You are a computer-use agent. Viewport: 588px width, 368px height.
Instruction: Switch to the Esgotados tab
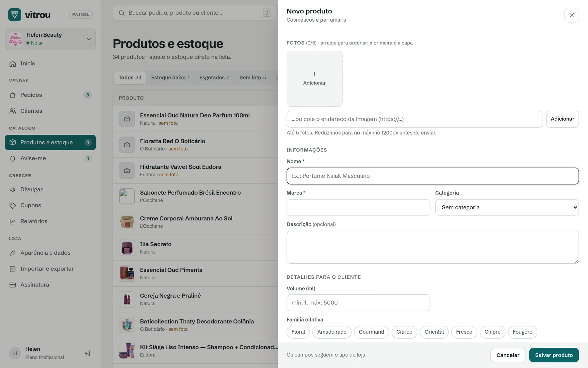click(214, 78)
